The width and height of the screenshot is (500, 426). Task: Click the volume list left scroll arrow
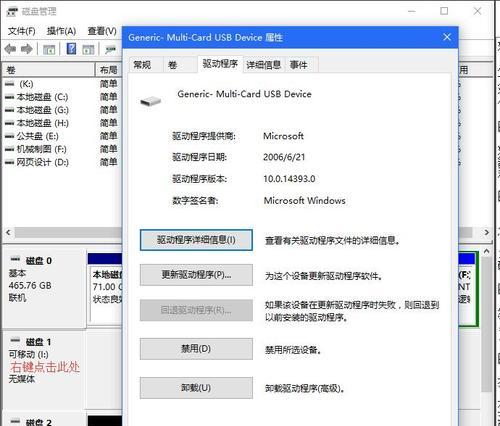(x=8, y=232)
